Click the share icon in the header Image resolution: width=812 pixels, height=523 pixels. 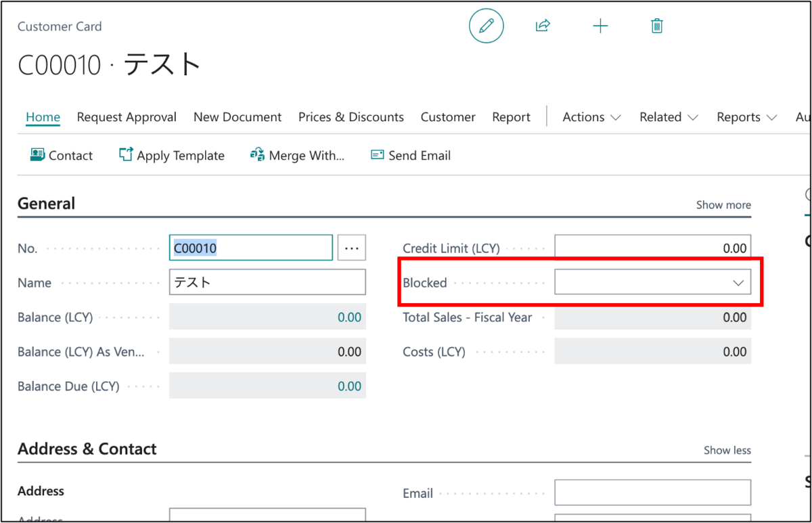(x=543, y=26)
